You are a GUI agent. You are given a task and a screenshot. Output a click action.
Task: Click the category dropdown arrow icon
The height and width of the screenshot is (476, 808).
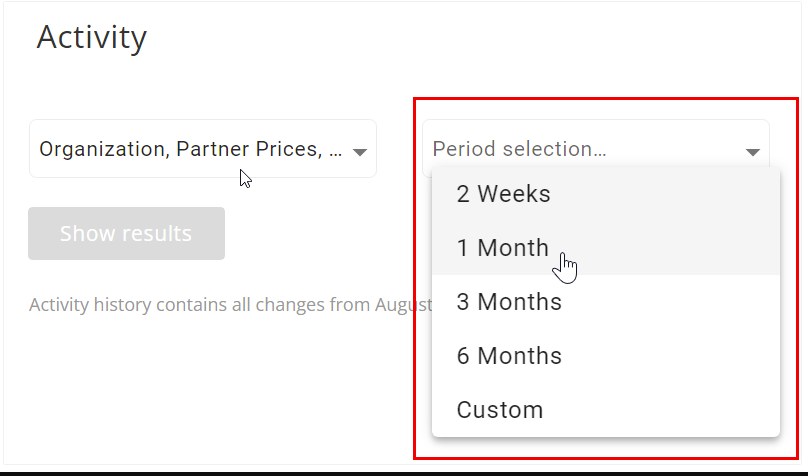coord(360,152)
